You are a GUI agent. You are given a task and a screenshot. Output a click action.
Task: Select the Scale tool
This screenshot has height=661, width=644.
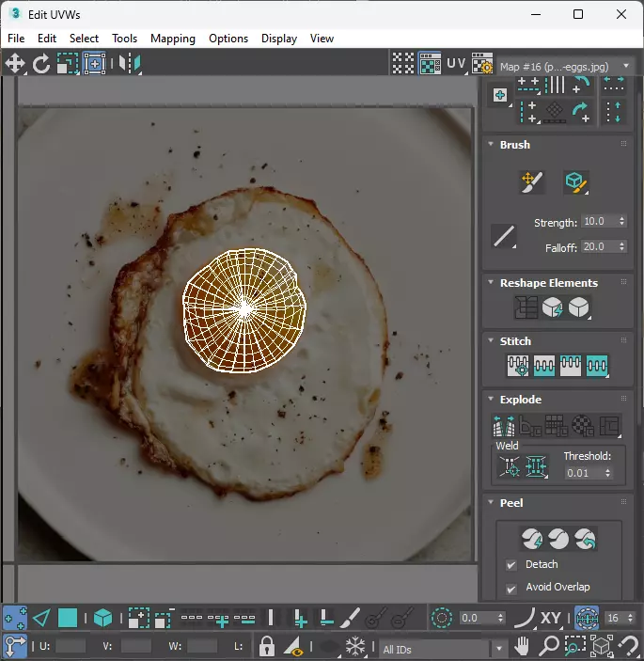(68, 64)
